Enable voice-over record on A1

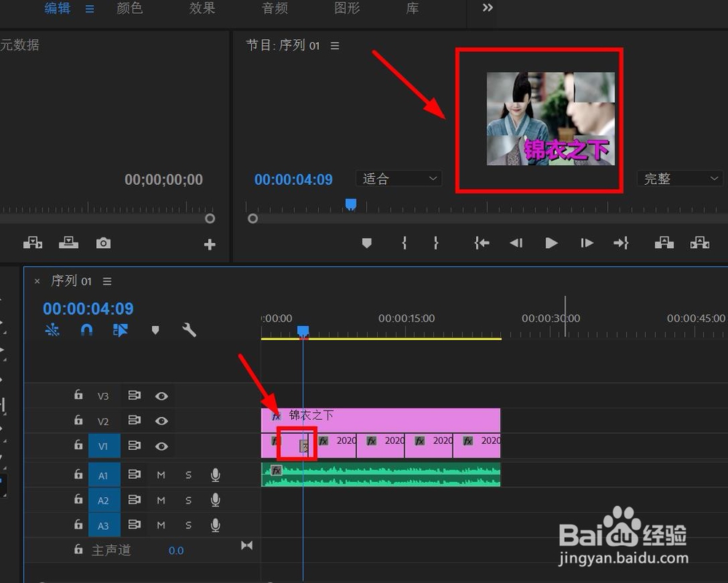coord(215,475)
